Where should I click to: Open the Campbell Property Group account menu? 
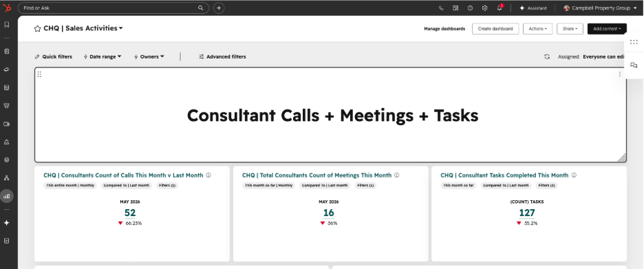pyautogui.click(x=600, y=8)
